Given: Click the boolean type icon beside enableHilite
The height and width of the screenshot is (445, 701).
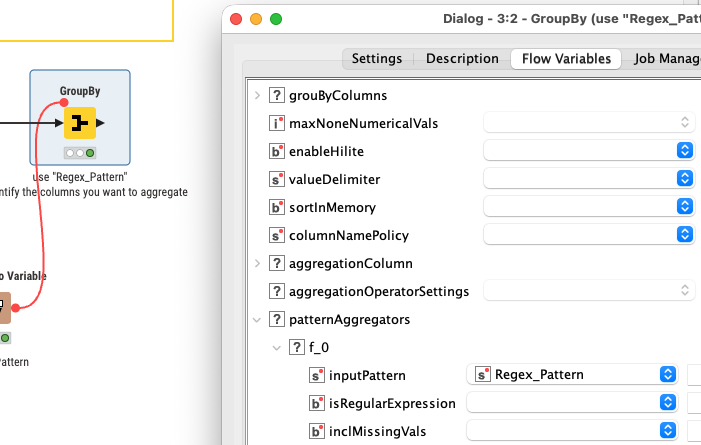Looking at the screenshot, I should tap(277, 151).
